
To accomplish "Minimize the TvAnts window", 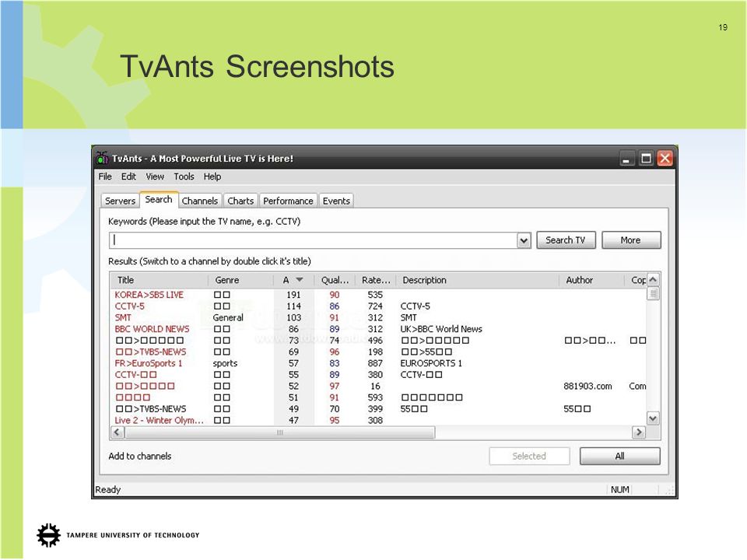I will coord(626,159).
